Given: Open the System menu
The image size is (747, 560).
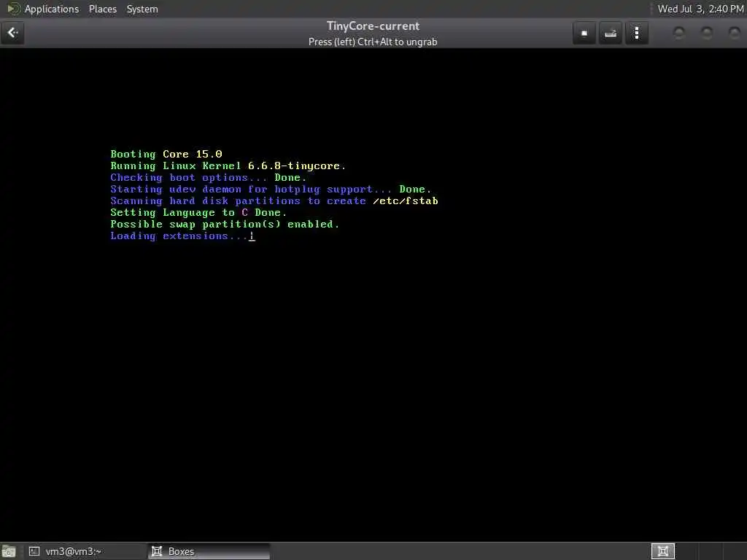Looking at the screenshot, I should point(142,9).
